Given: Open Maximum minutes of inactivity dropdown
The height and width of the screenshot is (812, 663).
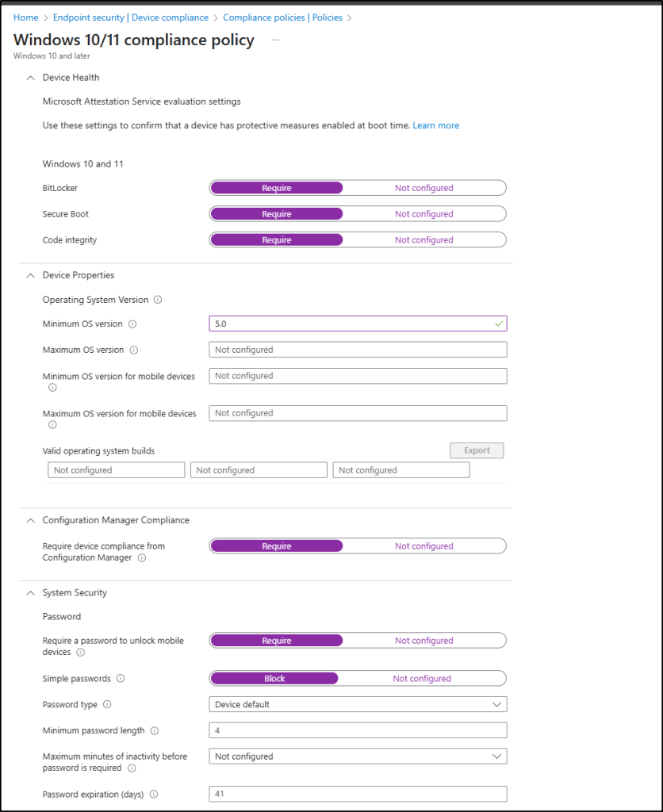Looking at the screenshot, I should [358, 756].
